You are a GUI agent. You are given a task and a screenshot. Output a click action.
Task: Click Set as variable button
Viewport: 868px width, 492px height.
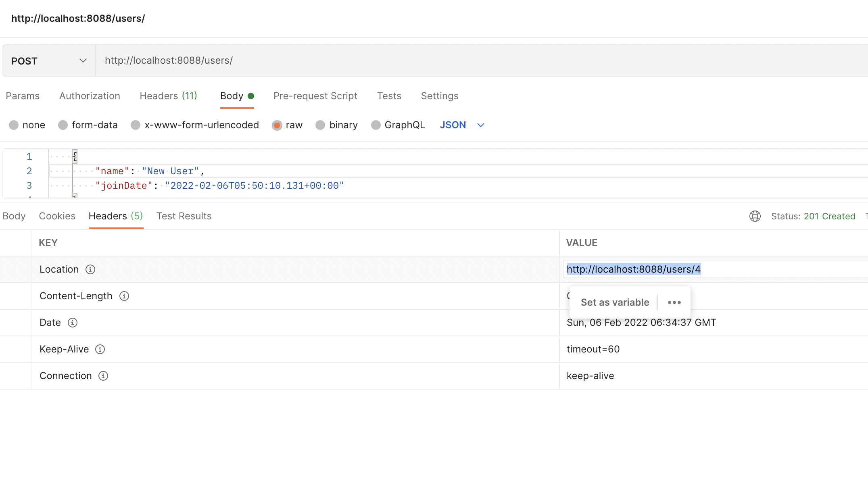coord(615,302)
